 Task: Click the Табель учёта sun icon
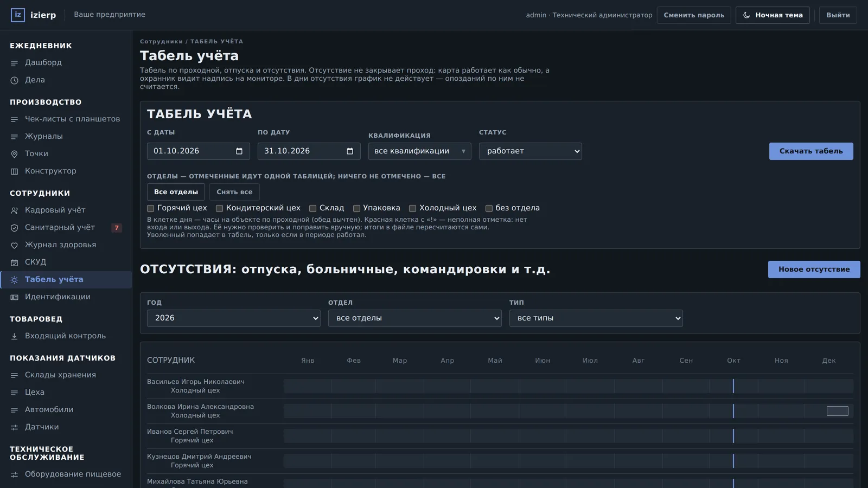[15, 280]
